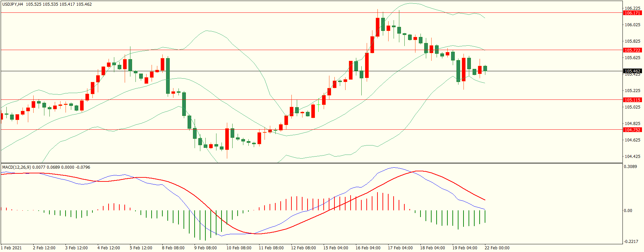Click the MACD(12,26,9) indicator label
The height and width of the screenshot is (252, 644).
coord(16,167)
